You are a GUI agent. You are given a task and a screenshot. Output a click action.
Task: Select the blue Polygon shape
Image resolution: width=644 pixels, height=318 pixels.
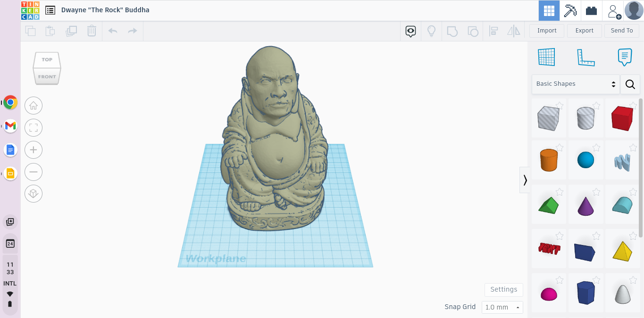pos(585,293)
